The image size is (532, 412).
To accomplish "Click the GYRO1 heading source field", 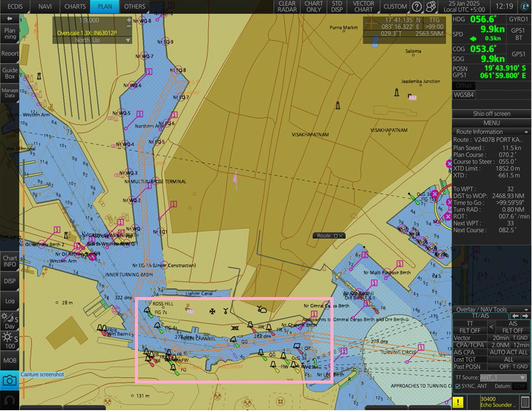I will pos(519,19).
